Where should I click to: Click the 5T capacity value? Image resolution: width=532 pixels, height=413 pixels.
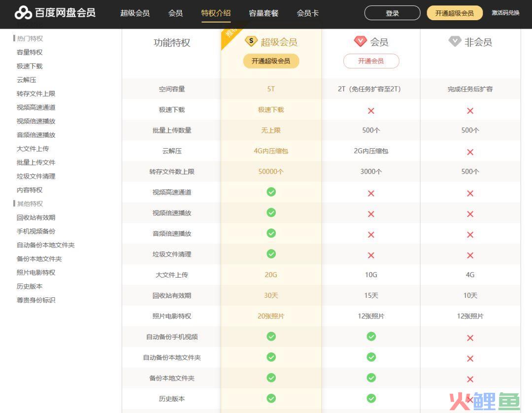click(271, 89)
